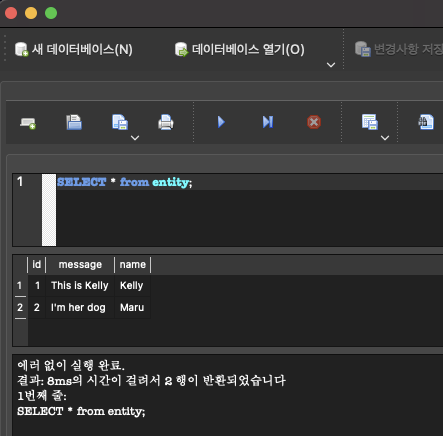Click the SELECT keyword in the editor
Image resolution: width=443 pixels, height=436 pixels.
[82, 182]
